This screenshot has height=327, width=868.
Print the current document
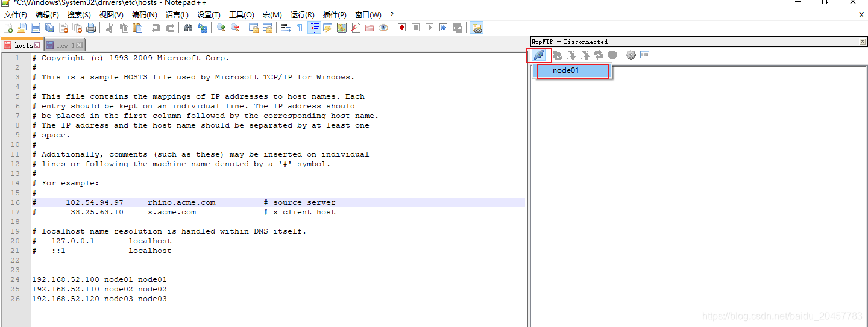(91, 28)
